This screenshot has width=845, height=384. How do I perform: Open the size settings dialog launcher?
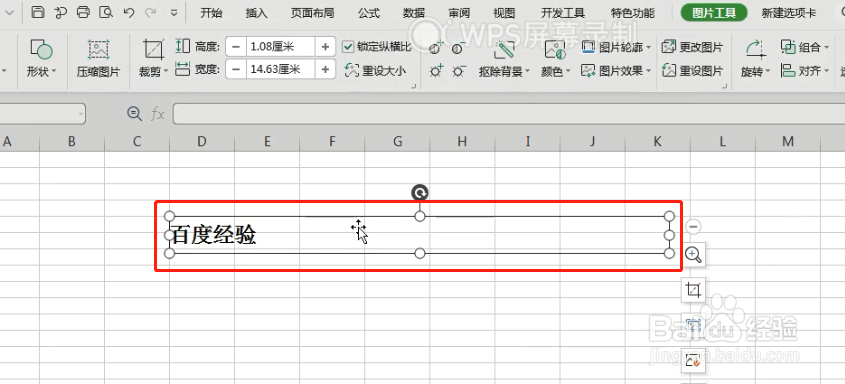click(414, 86)
